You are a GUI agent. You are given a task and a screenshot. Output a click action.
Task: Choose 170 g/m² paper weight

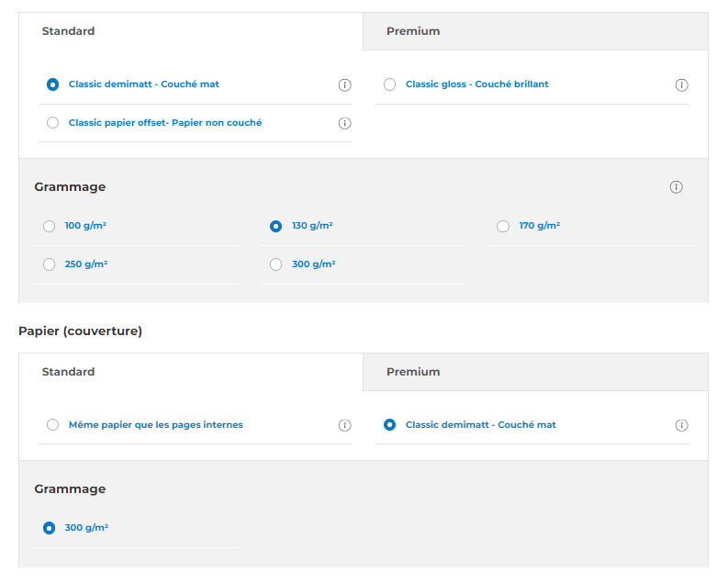coord(503,226)
